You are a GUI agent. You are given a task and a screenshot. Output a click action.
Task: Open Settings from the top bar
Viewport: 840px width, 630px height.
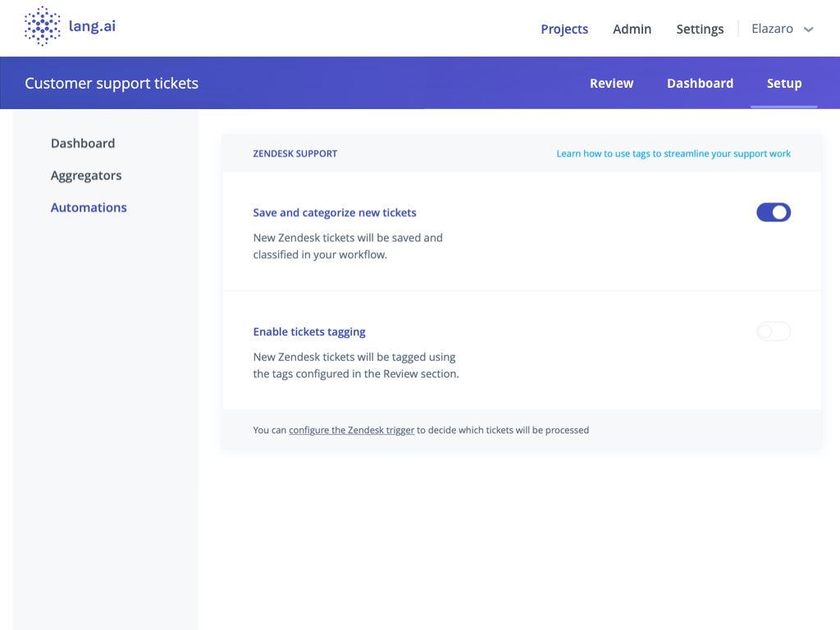[x=700, y=29]
